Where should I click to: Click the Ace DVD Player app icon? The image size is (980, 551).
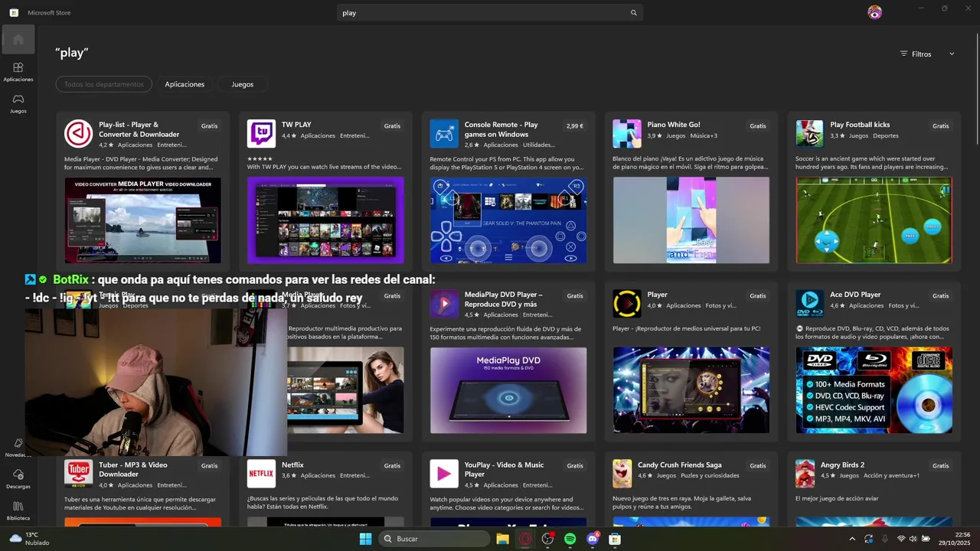(x=810, y=304)
